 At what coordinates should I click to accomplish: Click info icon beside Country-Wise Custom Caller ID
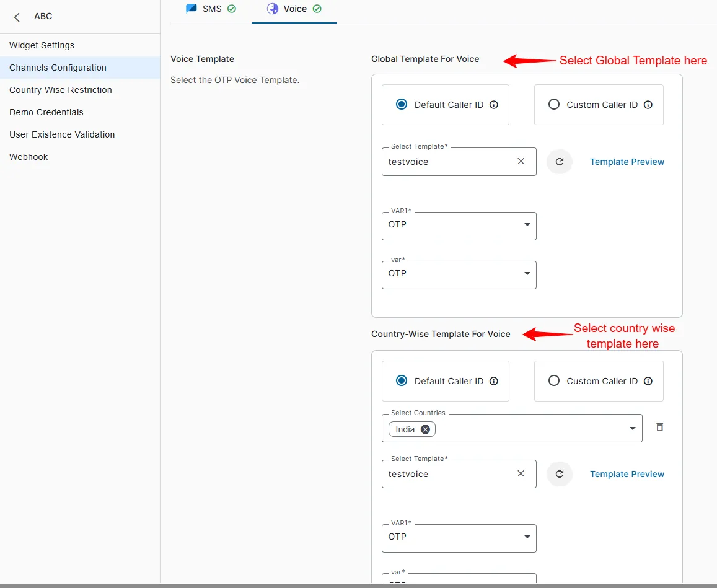coord(648,381)
